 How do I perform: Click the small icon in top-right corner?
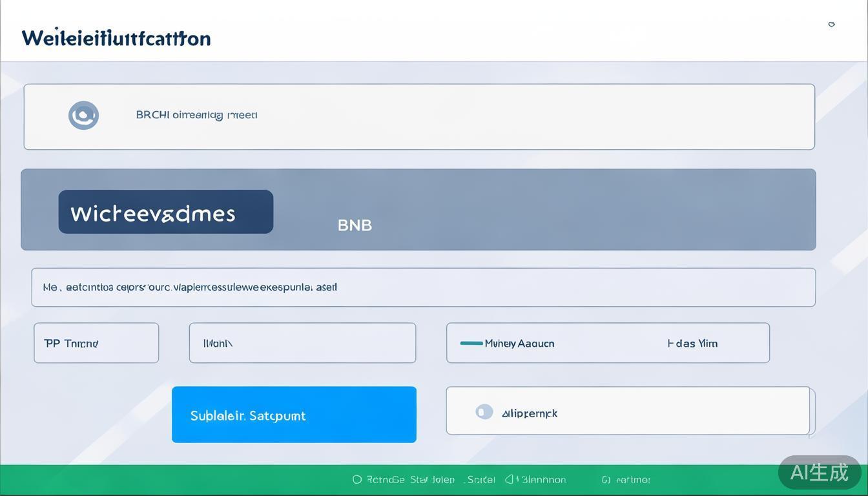[831, 25]
